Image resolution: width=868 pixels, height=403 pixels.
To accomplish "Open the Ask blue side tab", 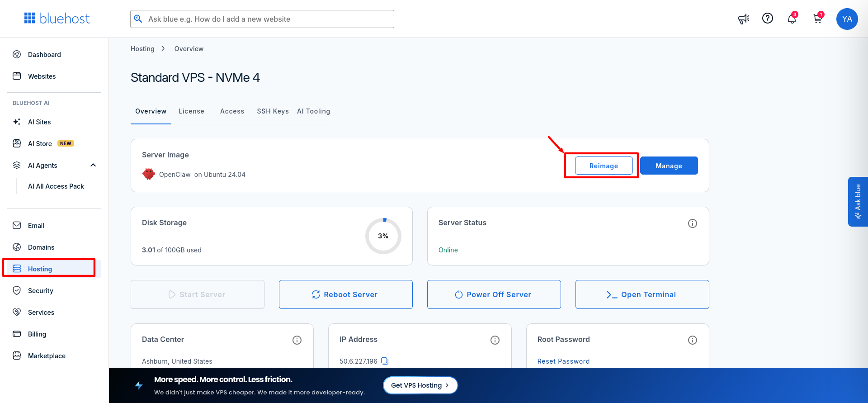I will 858,202.
